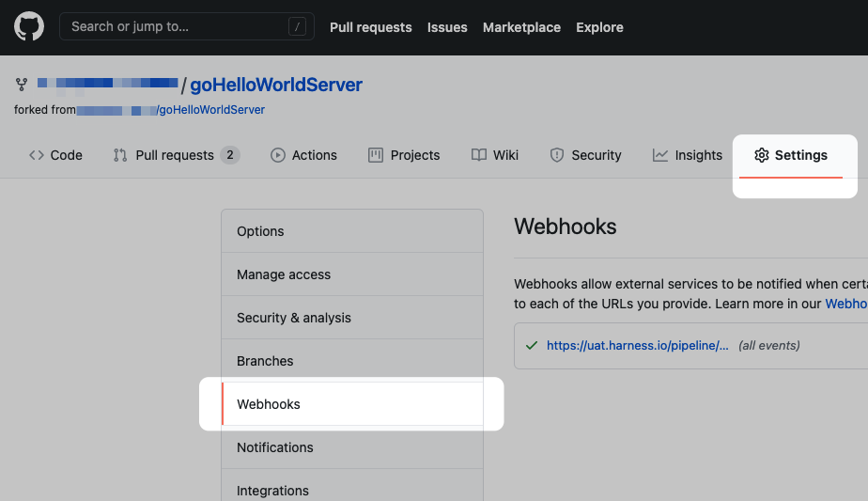This screenshot has height=501, width=868.
Task: Focus the 'Search or jump to' field
Action: [x=174, y=26]
